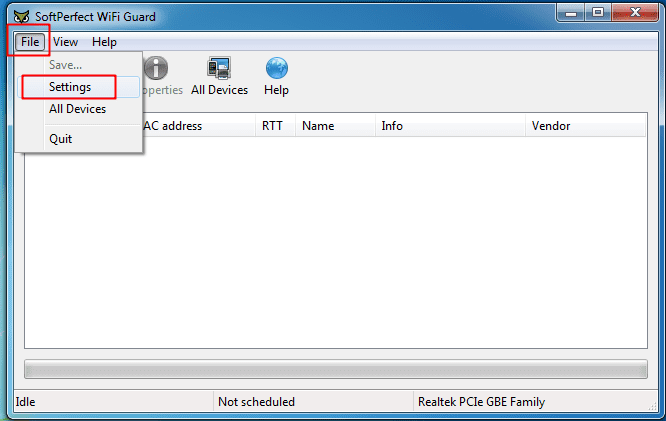
Task: Sort by MAC address column header
Action: [199, 126]
